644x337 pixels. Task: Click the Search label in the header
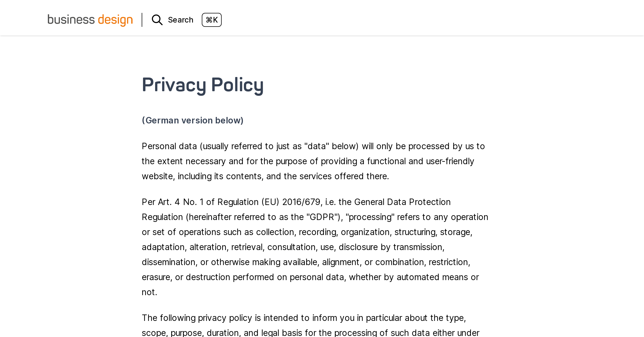coord(180,20)
